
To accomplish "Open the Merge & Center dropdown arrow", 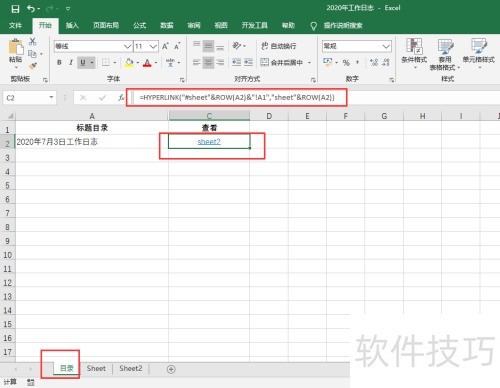I will point(309,62).
